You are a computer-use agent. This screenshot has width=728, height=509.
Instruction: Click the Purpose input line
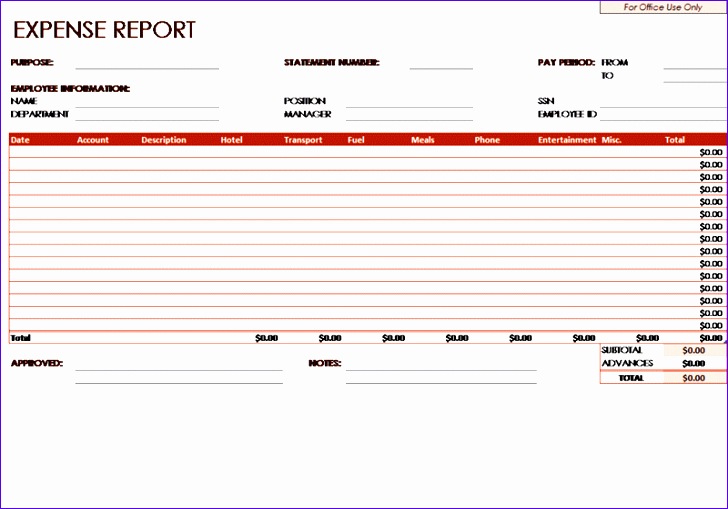click(147, 63)
